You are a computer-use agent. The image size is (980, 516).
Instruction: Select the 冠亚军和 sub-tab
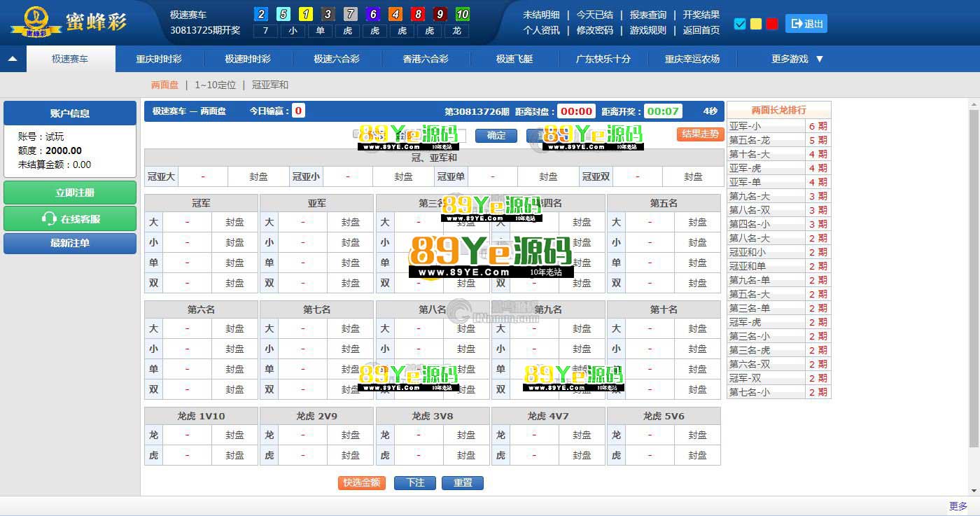[270, 85]
